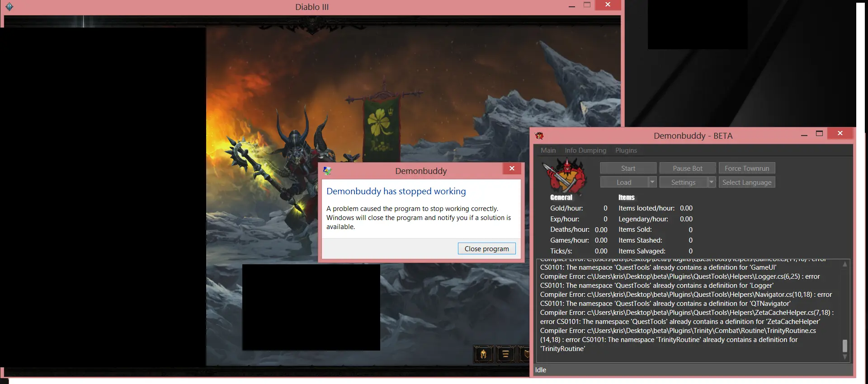Click the Force Townrun button
This screenshot has height=384, width=868.
[746, 168]
